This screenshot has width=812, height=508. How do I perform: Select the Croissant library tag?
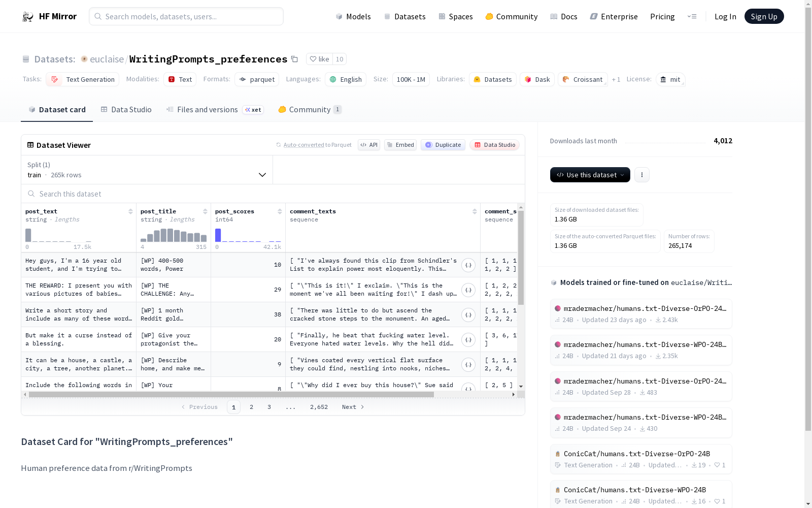pyautogui.click(x=583, y=79)
